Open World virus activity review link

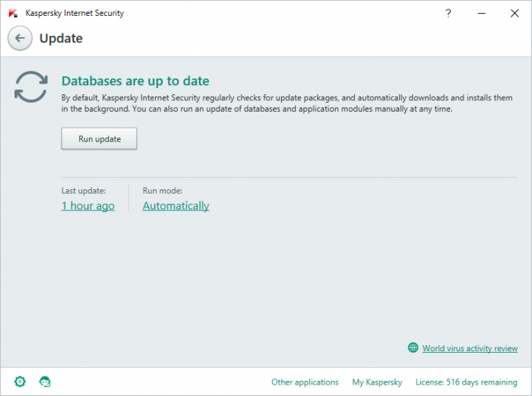pos(470,348)
